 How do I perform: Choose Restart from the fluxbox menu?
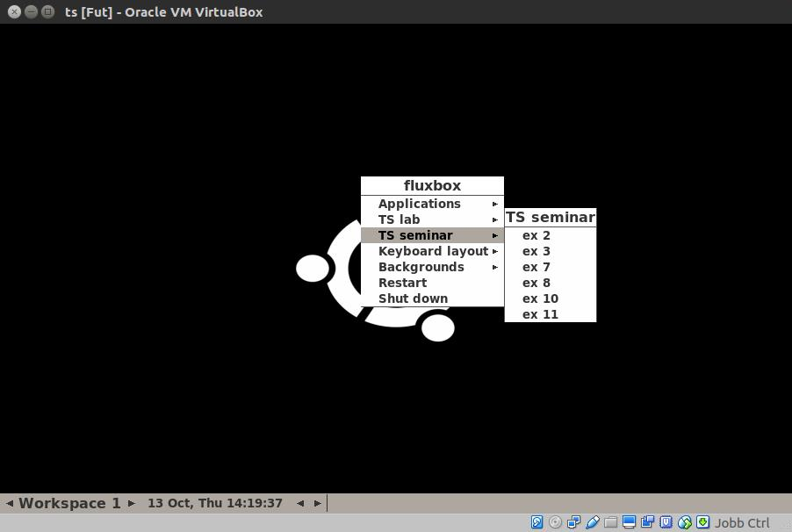click(432, 283)
